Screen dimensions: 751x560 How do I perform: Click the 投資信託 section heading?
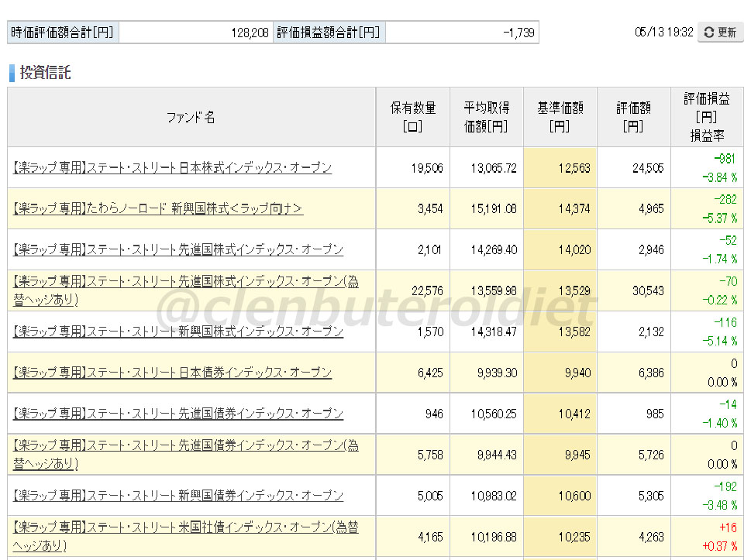point(45,73)
